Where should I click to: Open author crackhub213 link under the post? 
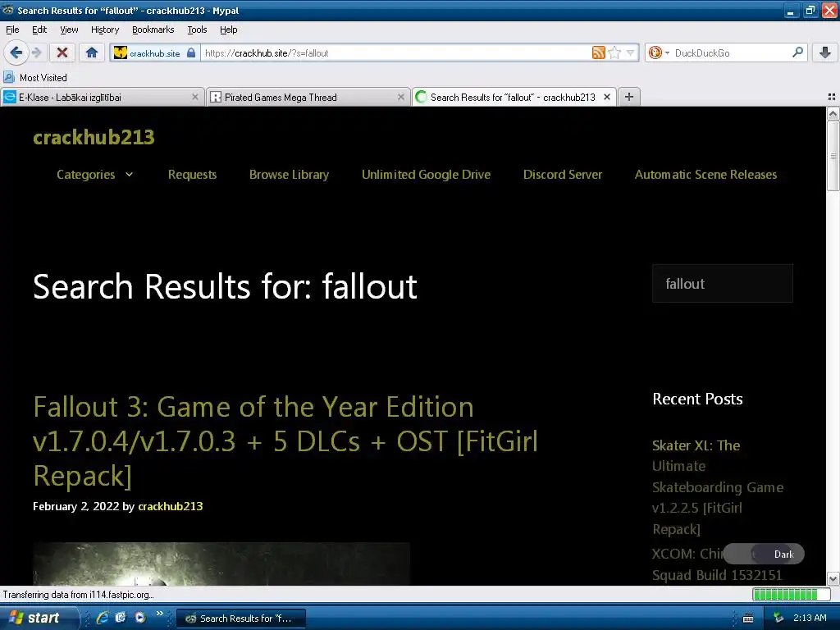(x=171, y=506)
